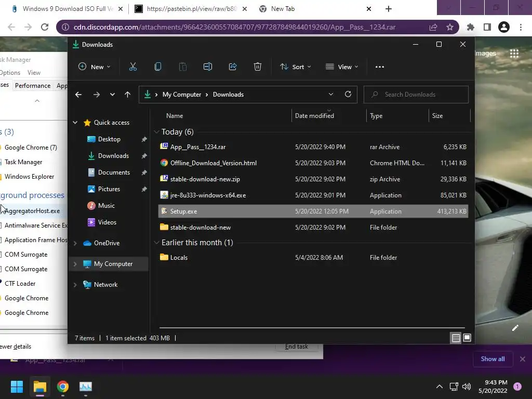Screen dimensions: 532x399
Task: Share this page icon in address bar
Action: point(433,27)
